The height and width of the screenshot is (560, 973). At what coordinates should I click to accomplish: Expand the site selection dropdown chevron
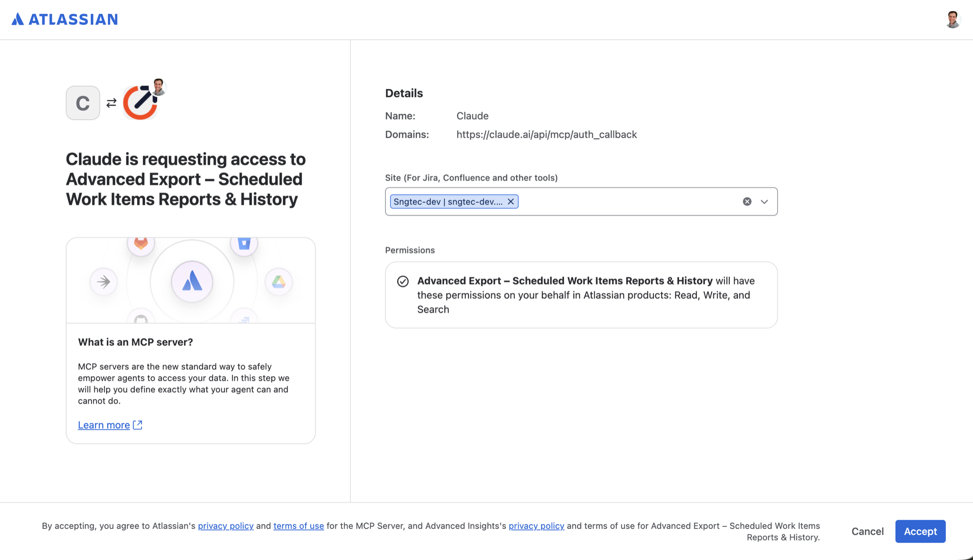coord(764,201)
